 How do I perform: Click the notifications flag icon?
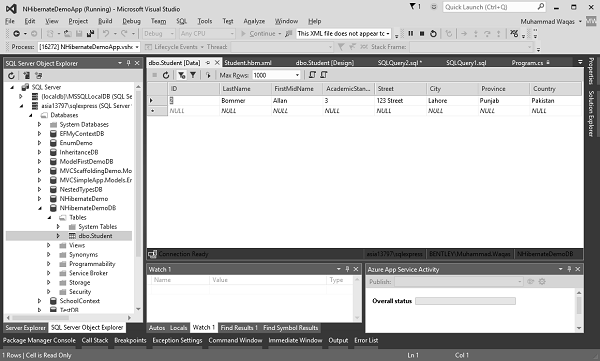click(x=412, y=7)
